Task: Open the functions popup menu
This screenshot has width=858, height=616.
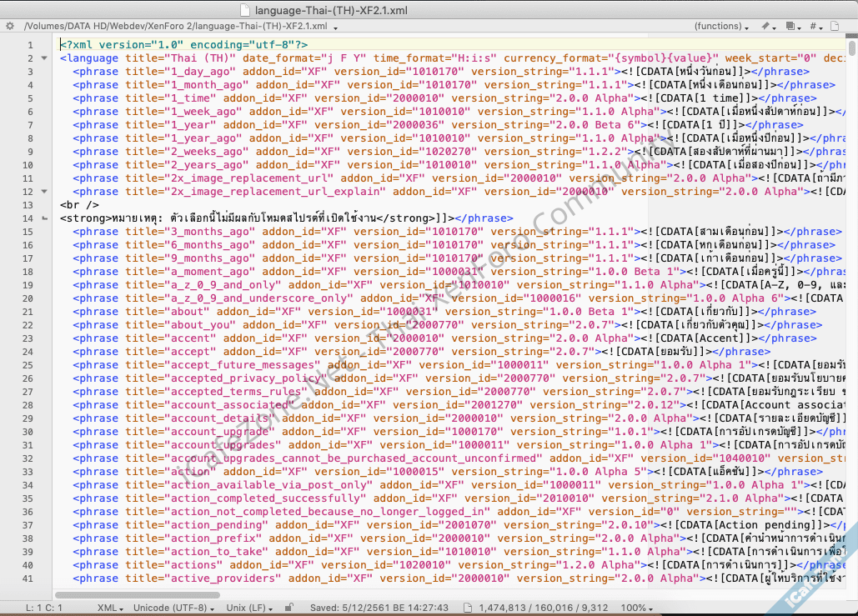Action: click(x=721, y=26)
